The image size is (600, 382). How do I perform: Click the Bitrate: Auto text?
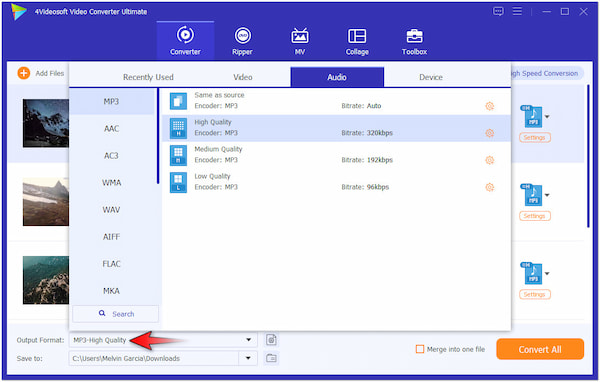(x=361, y=106)
